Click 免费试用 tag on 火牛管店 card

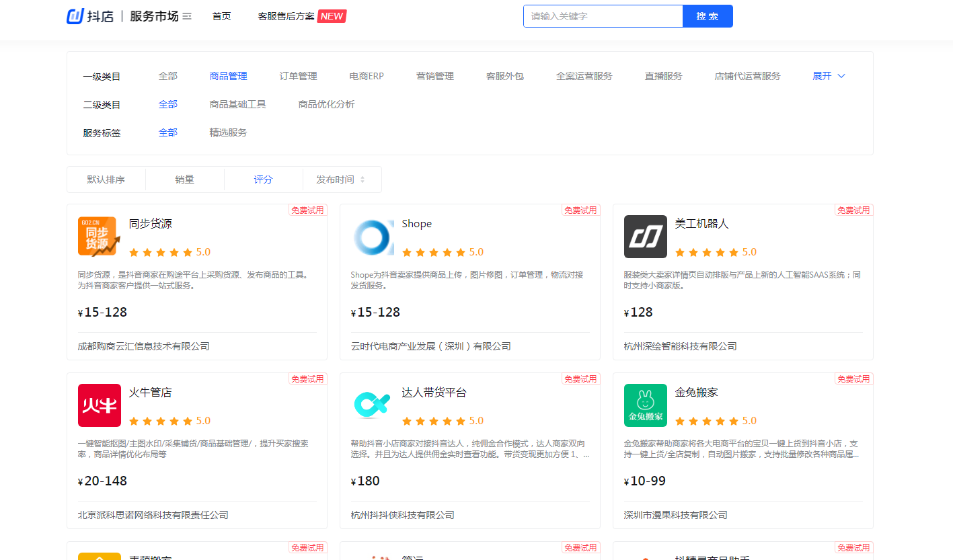[307, 379]
